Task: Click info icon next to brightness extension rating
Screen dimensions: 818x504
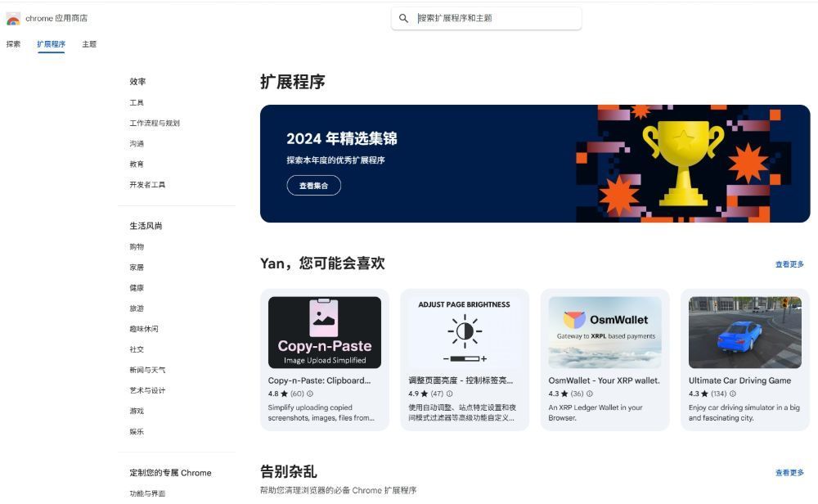Action: (x=450, y=394)
